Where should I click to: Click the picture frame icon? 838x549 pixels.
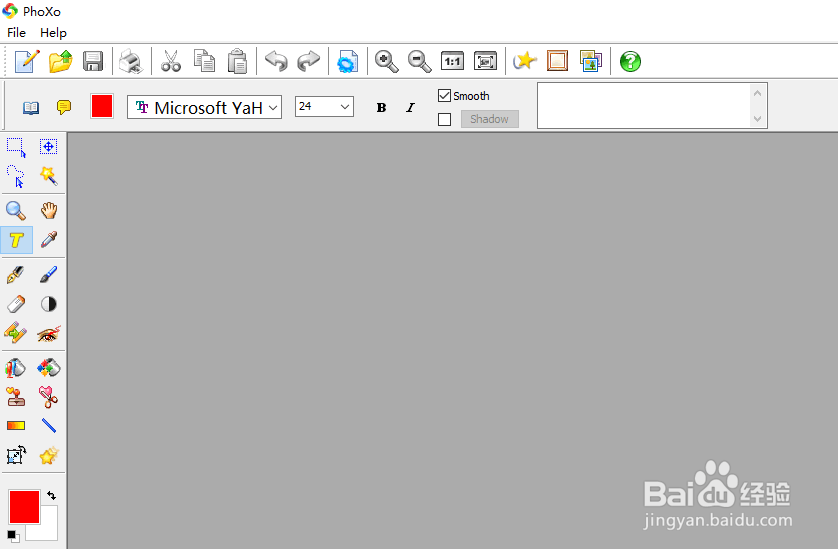coord(557,61)
